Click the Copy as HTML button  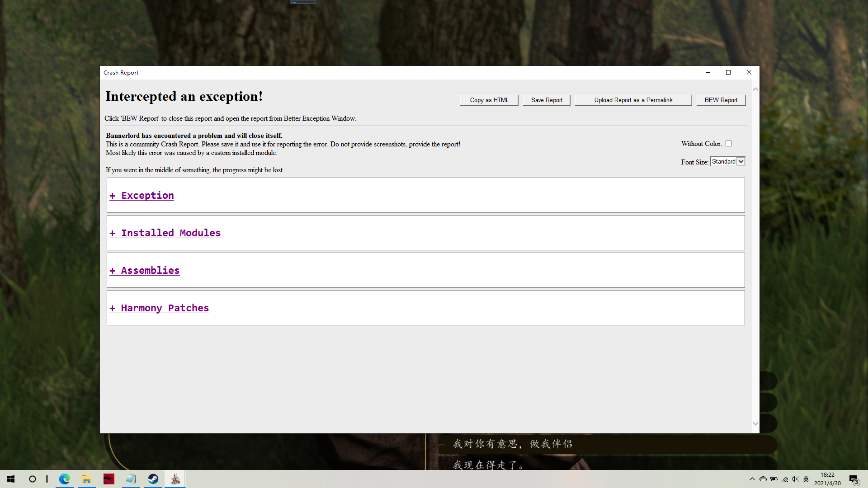[x=489, y=100]
